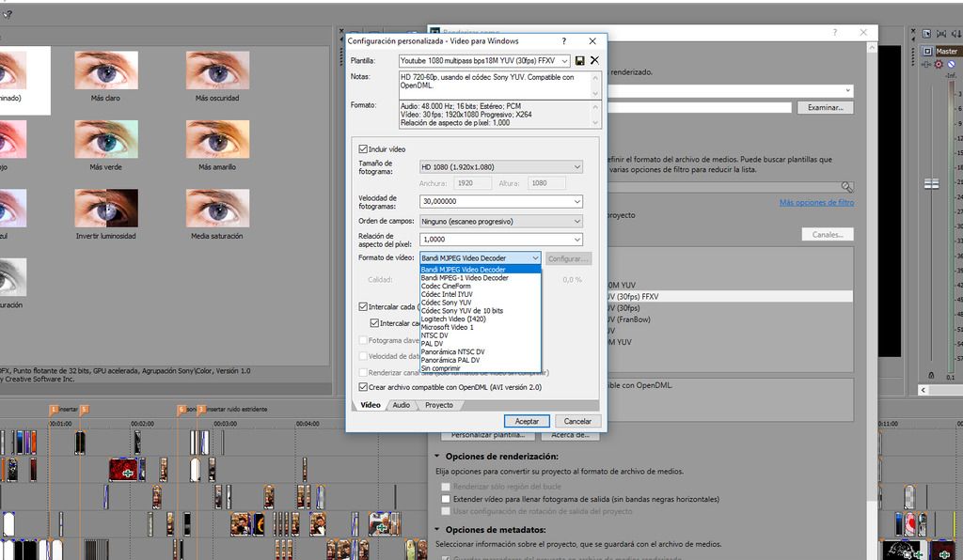Open the folder dropdown in Render As window
This screenshot has width=963, height=560.
point(847,91)
